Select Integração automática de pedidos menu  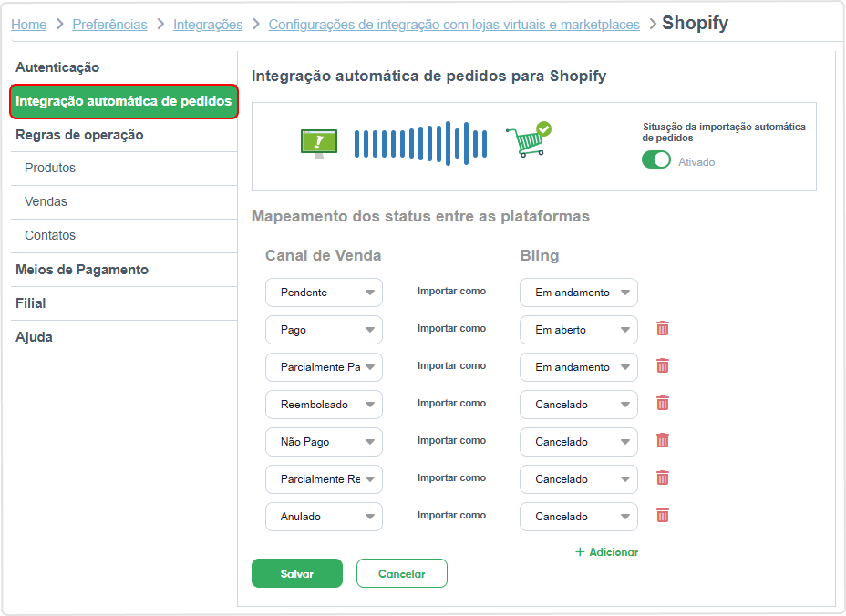[x=124, y=101]
